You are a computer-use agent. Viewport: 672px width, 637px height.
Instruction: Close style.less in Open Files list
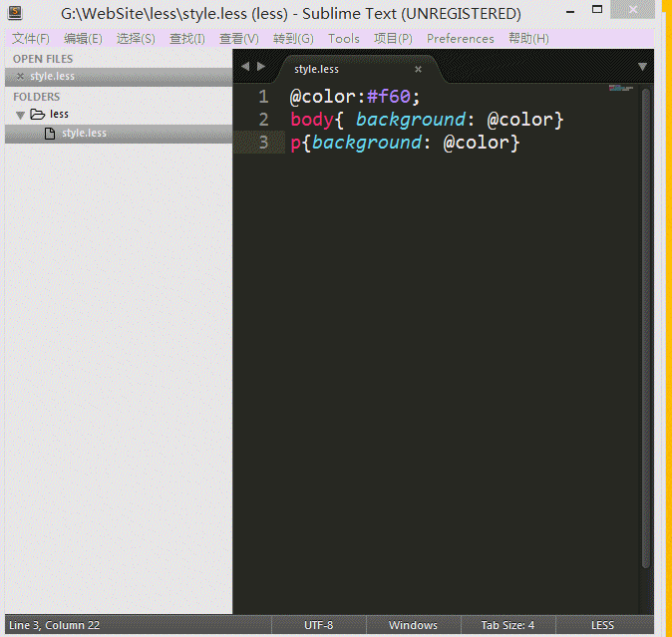click(20, 76)
